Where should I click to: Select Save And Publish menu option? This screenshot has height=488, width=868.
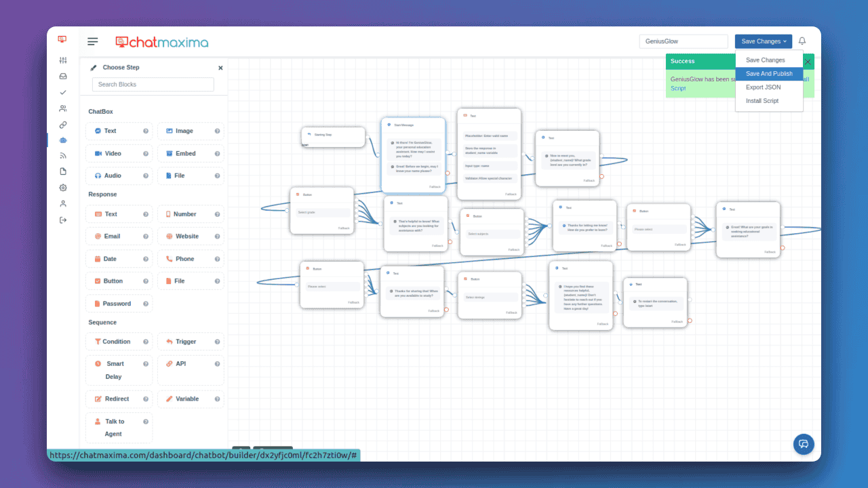point(769,74)
